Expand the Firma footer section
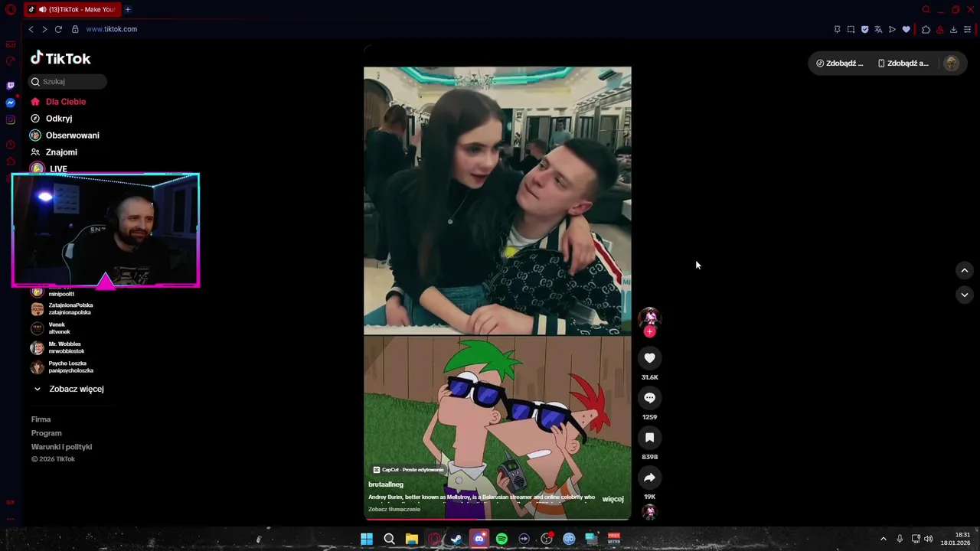 [41, 419]
